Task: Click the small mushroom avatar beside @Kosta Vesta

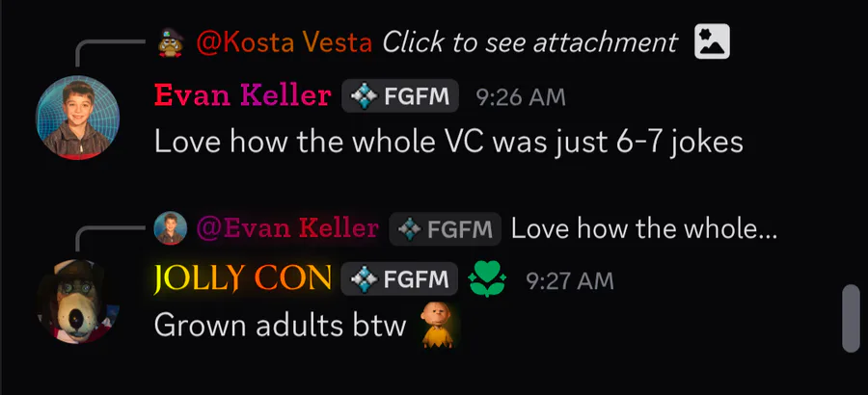Action: point(171,42)
